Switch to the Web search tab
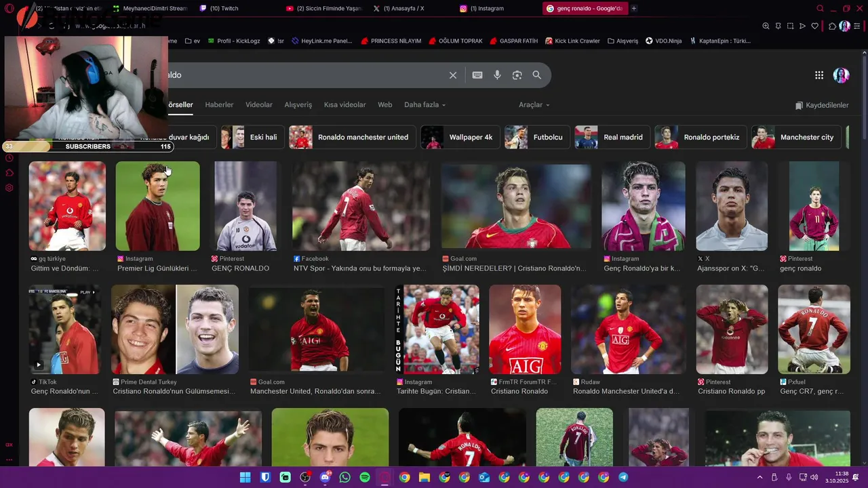This screenshot has height=488, width=868. (385, 105)
